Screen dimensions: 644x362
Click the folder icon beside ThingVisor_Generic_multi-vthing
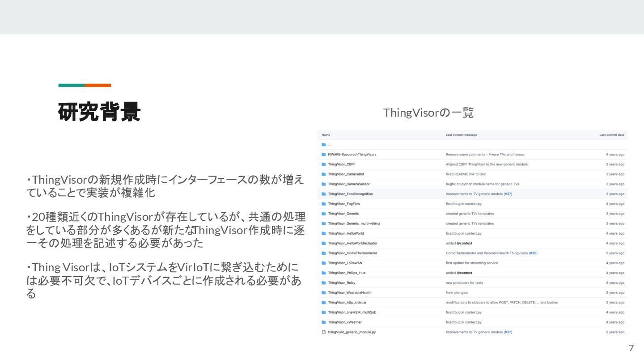pos(323,223)
